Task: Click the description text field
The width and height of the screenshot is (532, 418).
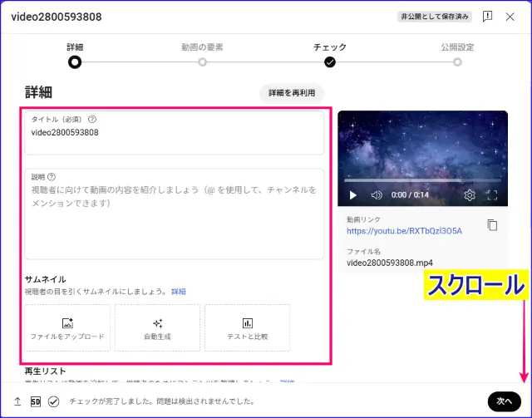Action: pyautogui.click(x=174, y=220)
